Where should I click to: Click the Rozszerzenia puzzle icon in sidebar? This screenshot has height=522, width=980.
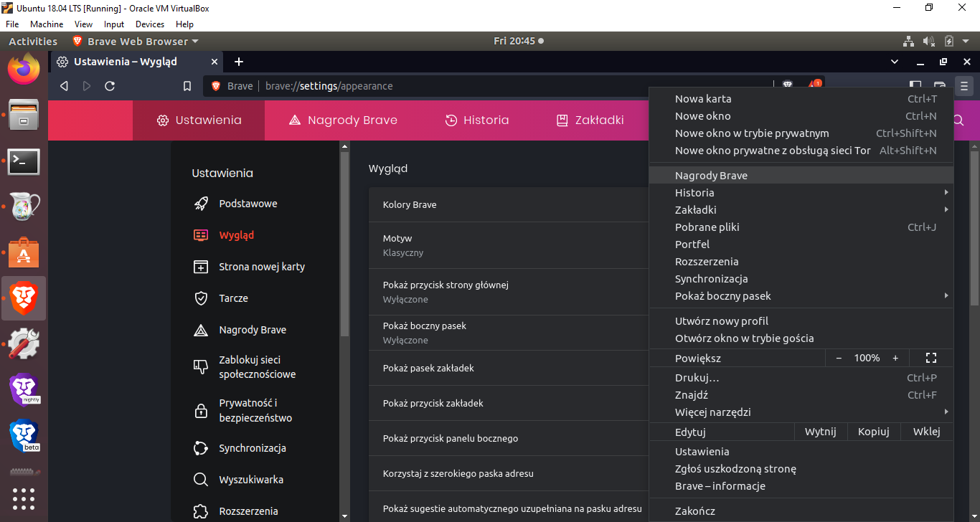tap(201, 511)
